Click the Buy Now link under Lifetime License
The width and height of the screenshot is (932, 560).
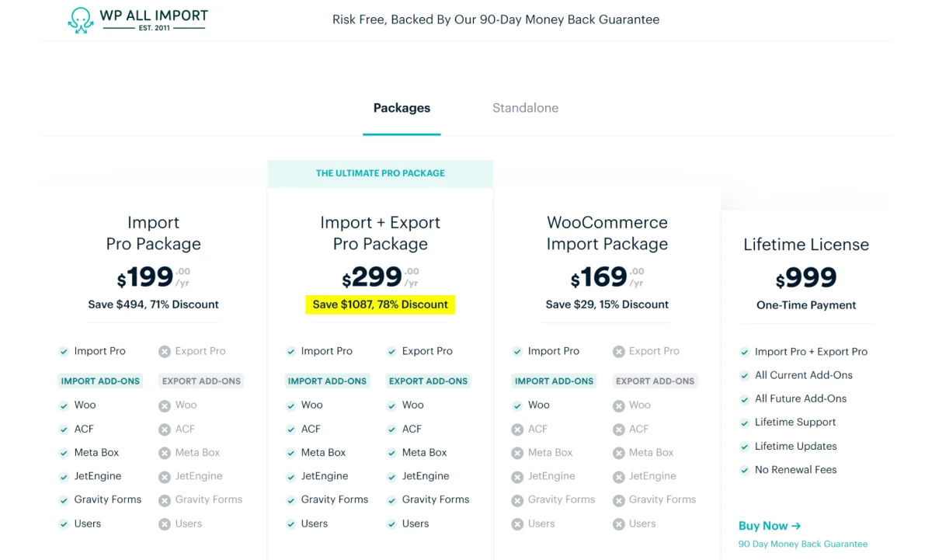click(x=770, y=526)
